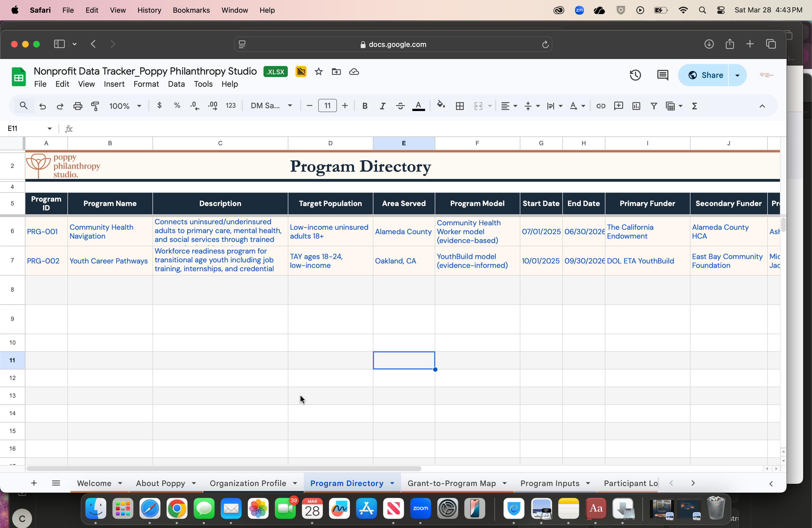The height and width of the screenshot is (528, 812).
Task: Open the text wrapping dropdown
Action: coord(554,106)
